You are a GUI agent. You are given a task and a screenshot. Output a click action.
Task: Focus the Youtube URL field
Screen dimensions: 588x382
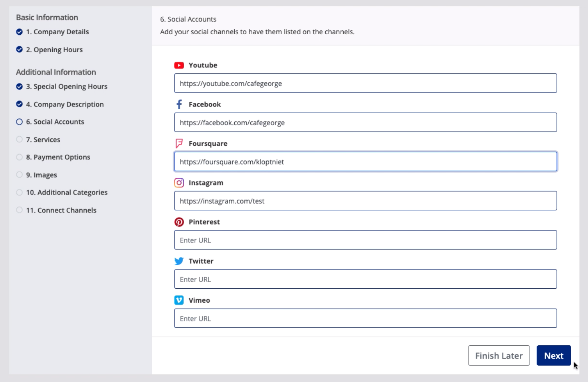(x=366, y=83)
